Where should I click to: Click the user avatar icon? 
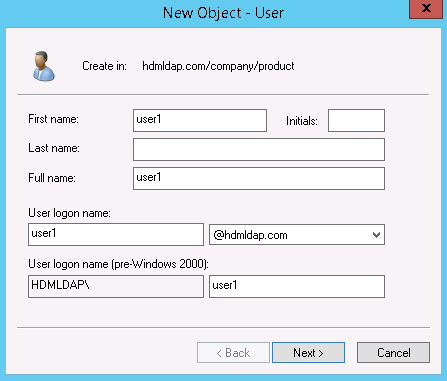pos(44,66)
